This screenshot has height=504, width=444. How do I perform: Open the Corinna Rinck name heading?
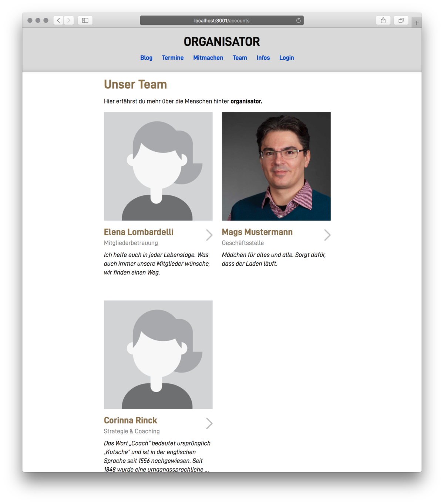click(131, 420)
